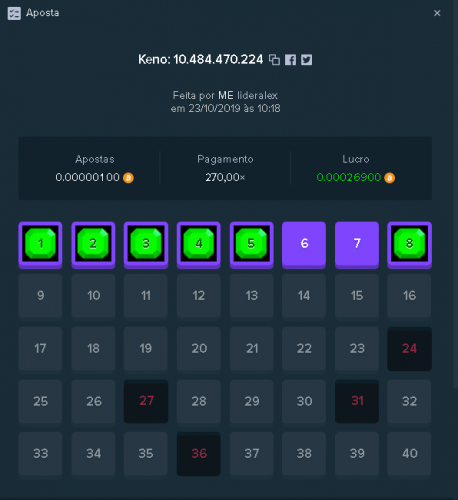Open the lideralex user profile link
The width and height of the screenshot is (458, 500).
(x=257, y=96)
